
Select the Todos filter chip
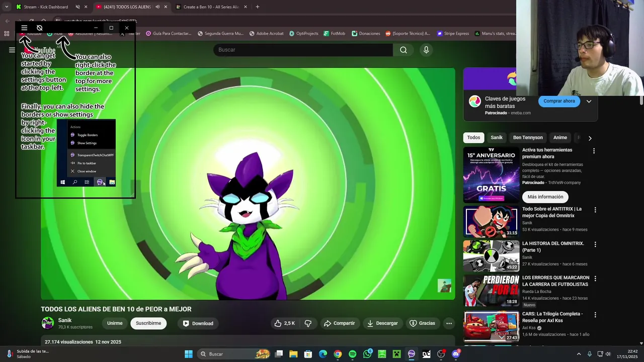pos(473,138)
